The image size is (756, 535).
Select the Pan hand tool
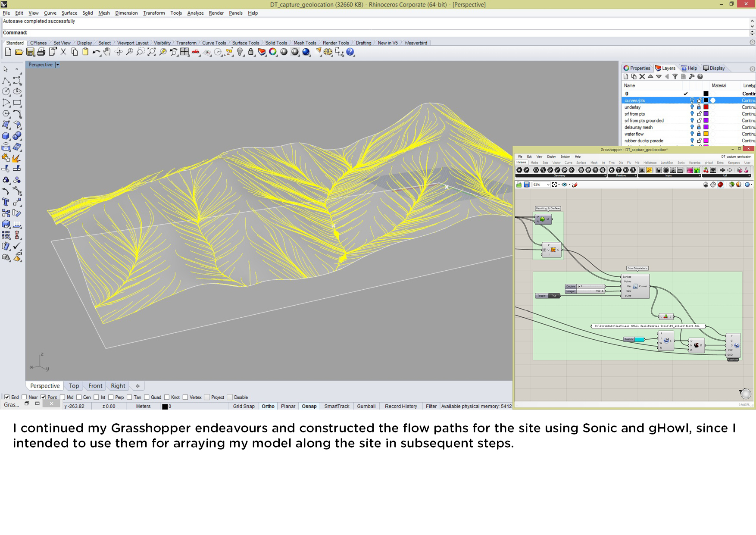107,52
